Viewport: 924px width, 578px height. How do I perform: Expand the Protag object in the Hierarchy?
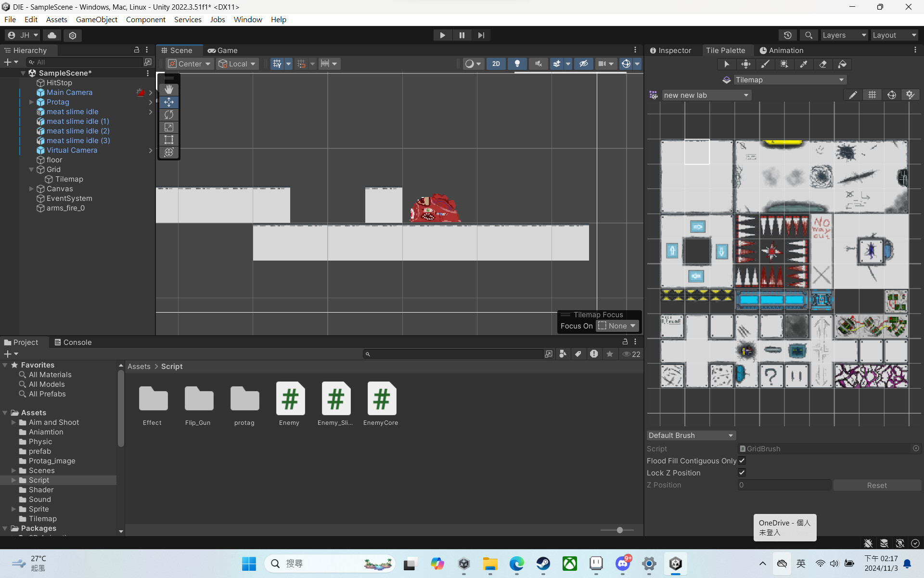[x=32, y=102]
